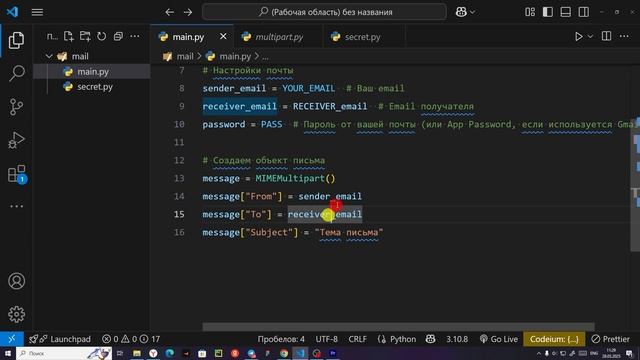640x360 pixels.
Task: Open the Extensions view with badge
Action: [x=16, y=174]
